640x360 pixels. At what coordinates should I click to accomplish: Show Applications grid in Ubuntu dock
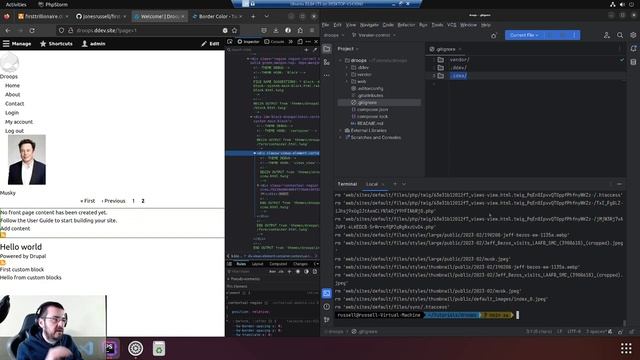tap(626, 348)
